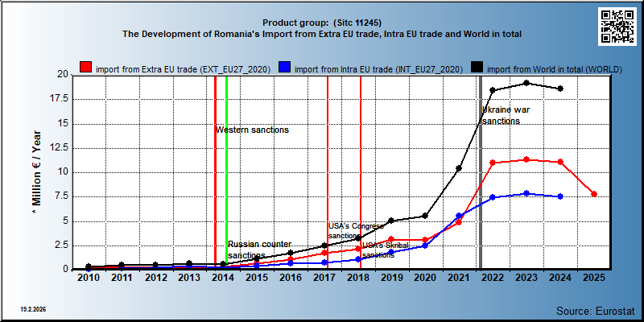Click the red Extra EU data point for 2019

point(391,239)
